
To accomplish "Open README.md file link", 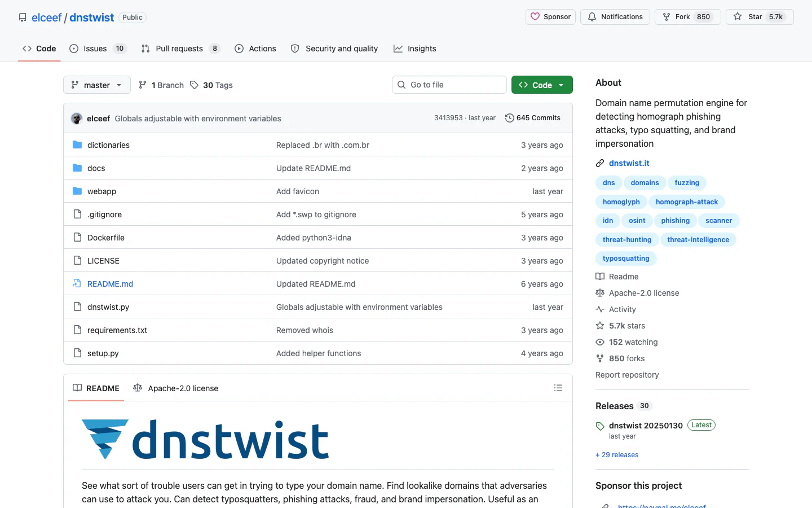I will click(110, 284).
